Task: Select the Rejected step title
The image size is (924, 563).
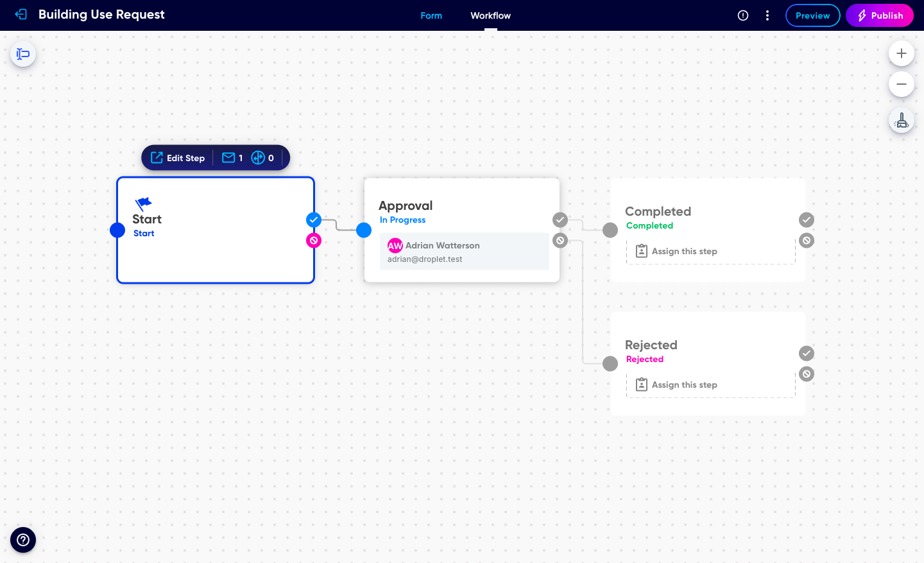Action: pos(651,345)
